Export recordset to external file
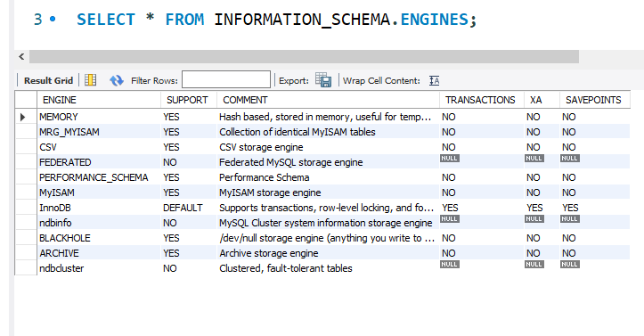This screenshot has width=644, height=336. pos(323,80)
